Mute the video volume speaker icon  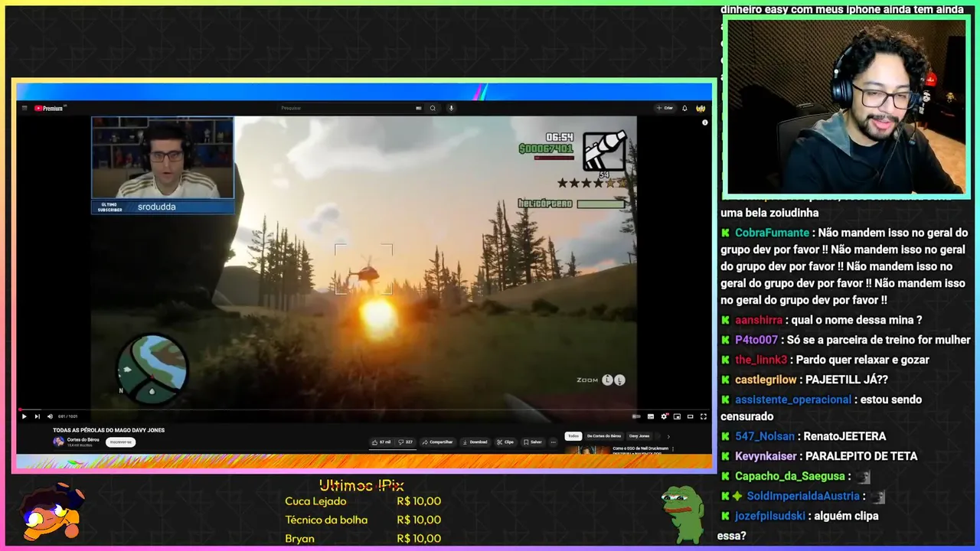(50, 416)
